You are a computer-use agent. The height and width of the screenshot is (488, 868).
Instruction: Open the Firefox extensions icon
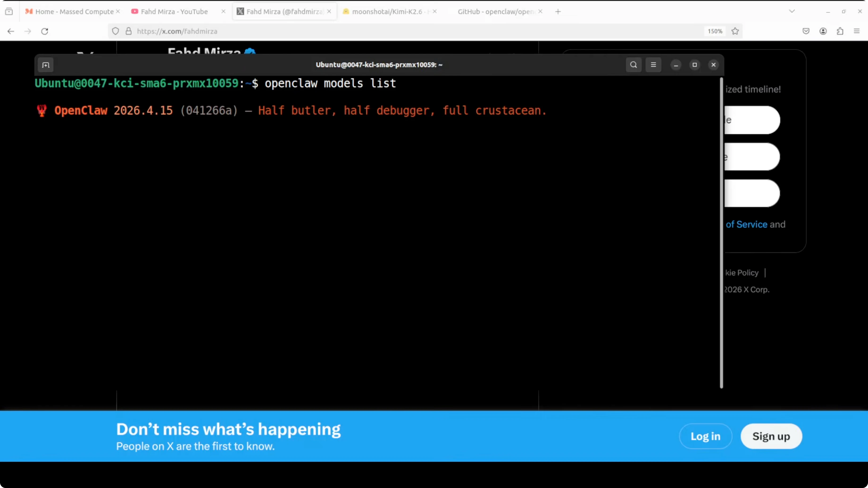840,31
